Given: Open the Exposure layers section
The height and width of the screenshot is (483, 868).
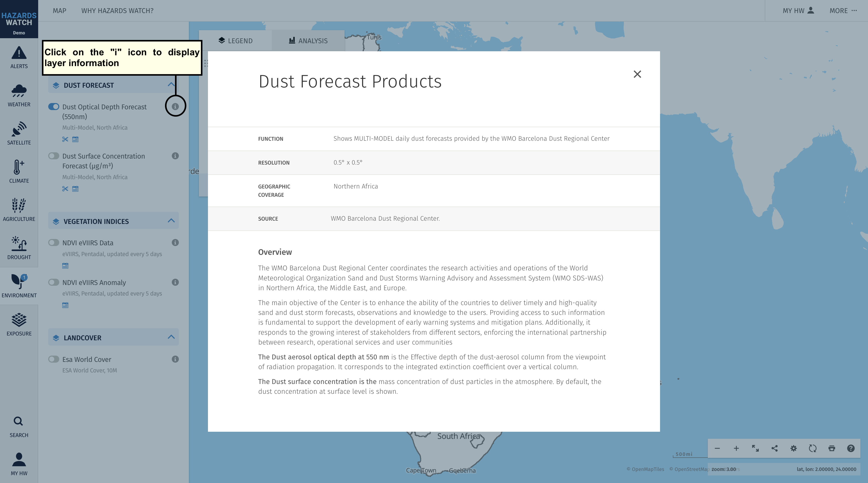Looking at the screenshot, I should click(x=19, y=325).
